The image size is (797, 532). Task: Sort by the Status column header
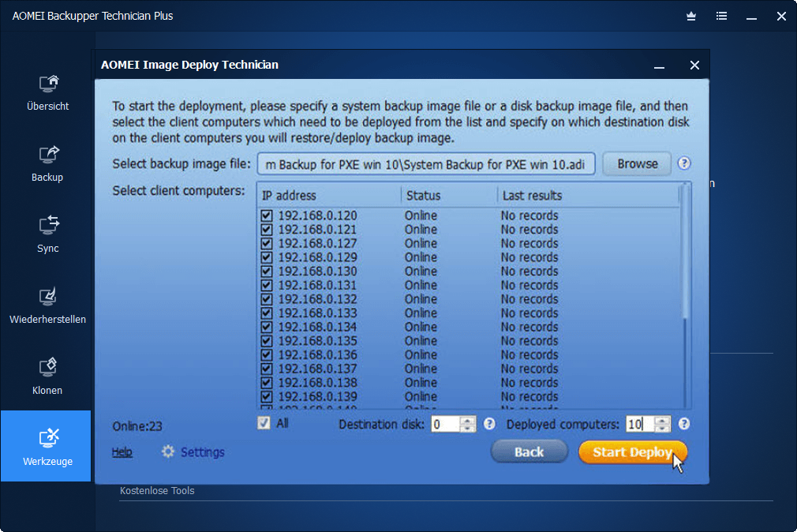point(449,195)
